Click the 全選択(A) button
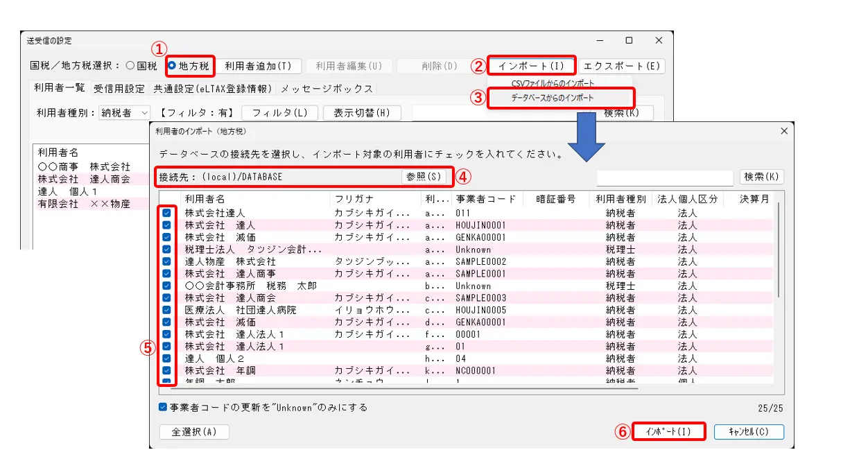Screen dimensions: 868x468 [194, 432]
